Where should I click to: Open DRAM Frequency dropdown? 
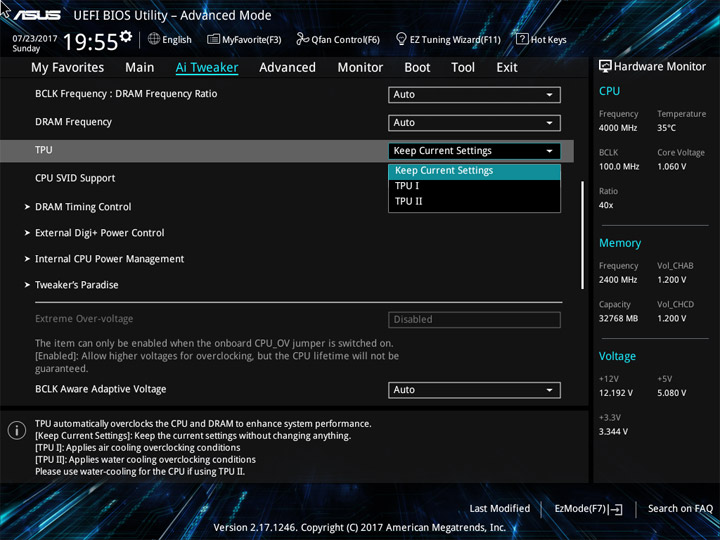474,123
